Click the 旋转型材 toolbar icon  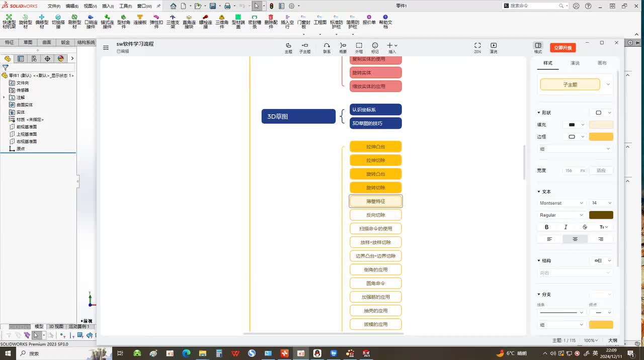[25, 22]
